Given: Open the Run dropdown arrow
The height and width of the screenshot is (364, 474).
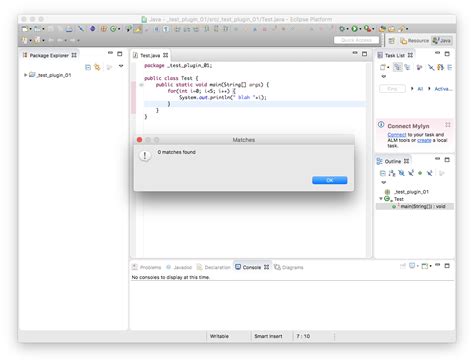Looking at the screenshot, I should pos(360,29).
